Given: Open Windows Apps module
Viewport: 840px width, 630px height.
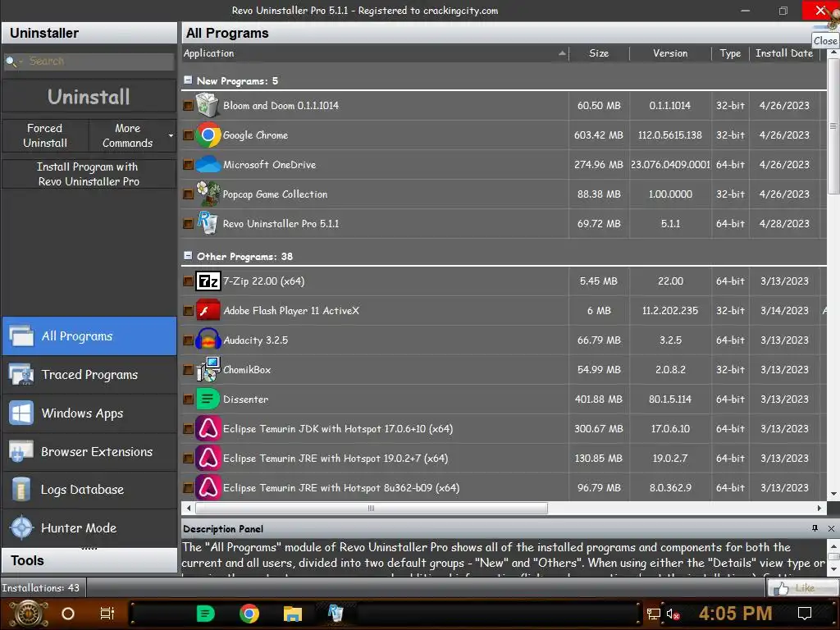Looking at the screenshot, I should click(89, 413).
